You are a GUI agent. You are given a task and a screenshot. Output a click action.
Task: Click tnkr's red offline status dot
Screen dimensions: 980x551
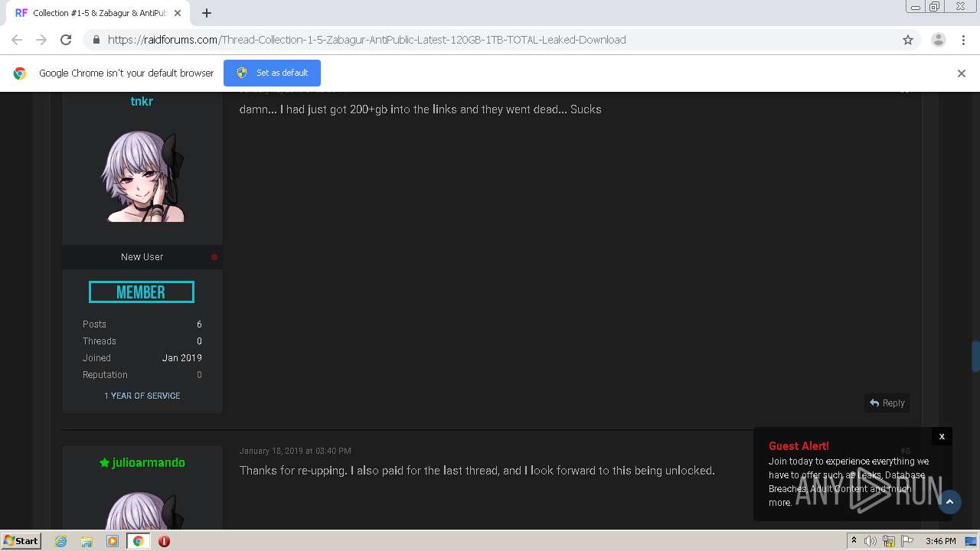tap(214, 257)
